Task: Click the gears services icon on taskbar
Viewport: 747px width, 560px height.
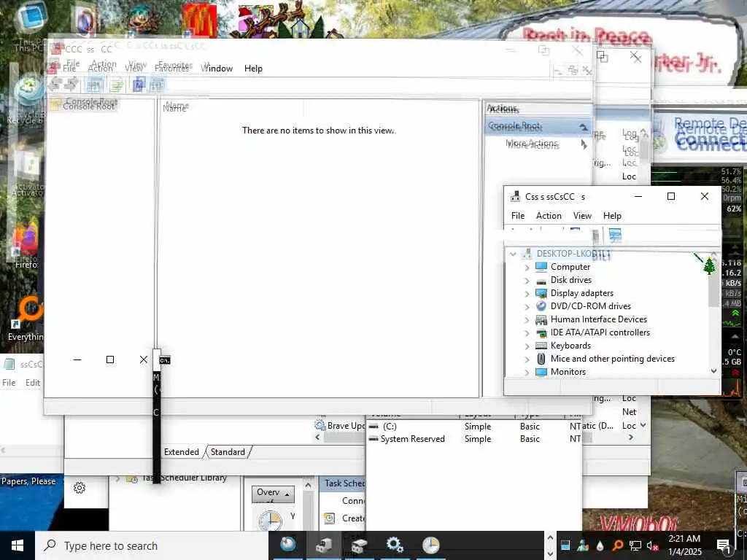Action: pyautogui.click(x=395, y=545)
